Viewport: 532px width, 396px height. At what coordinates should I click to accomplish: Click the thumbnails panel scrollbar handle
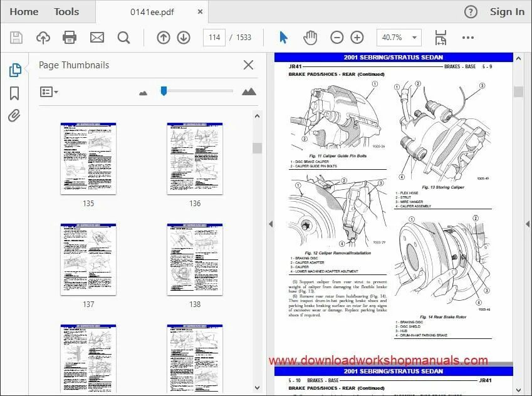pyautogui.click(x=257, y=148)
